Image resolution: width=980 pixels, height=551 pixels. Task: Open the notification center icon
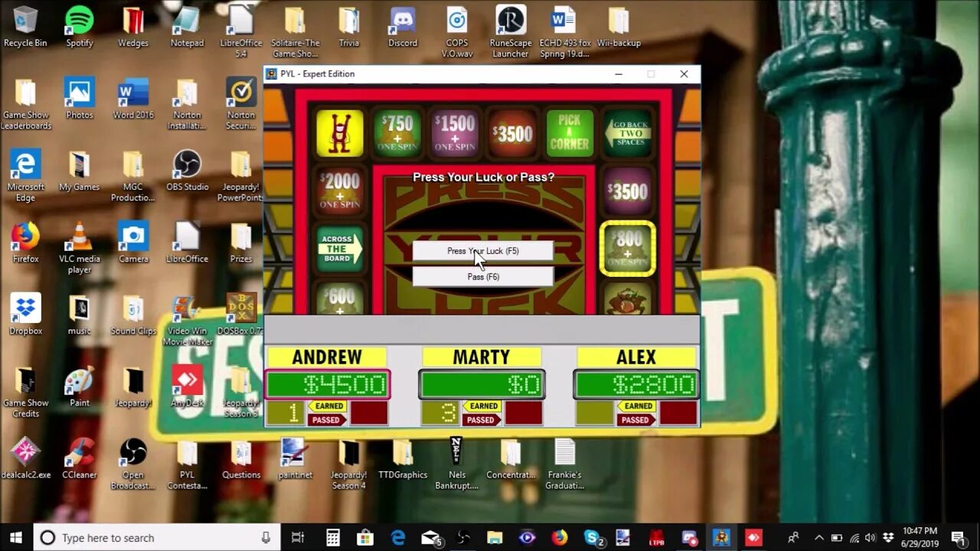(957, 537)
